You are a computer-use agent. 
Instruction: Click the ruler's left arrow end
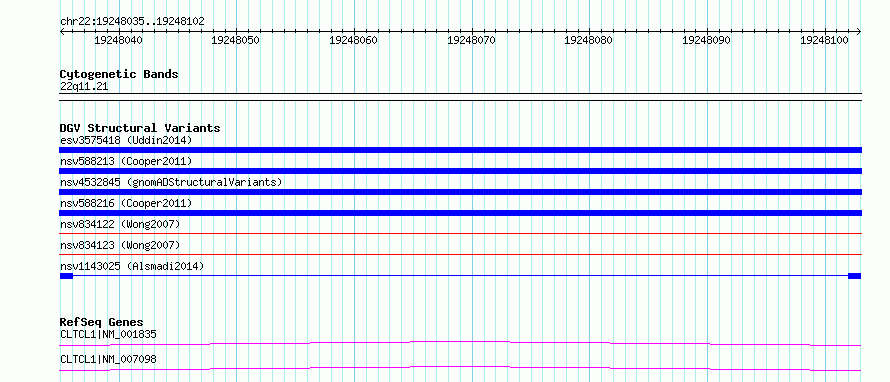[x=62, y=31]
